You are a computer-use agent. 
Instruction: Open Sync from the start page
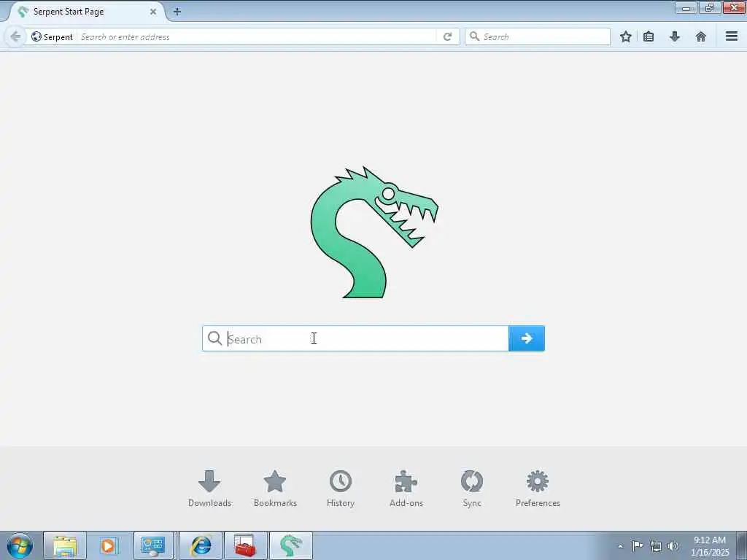(x=472, y=489)
